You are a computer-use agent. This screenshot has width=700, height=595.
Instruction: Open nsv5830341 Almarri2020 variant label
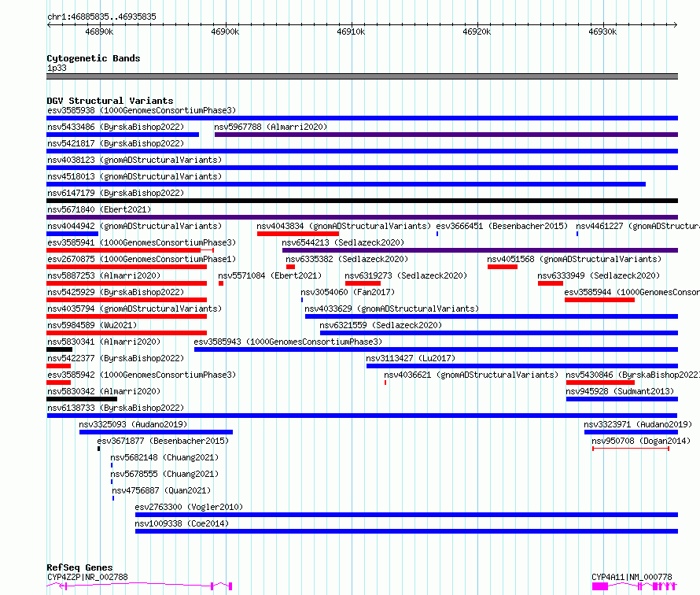tap(104, 342)
